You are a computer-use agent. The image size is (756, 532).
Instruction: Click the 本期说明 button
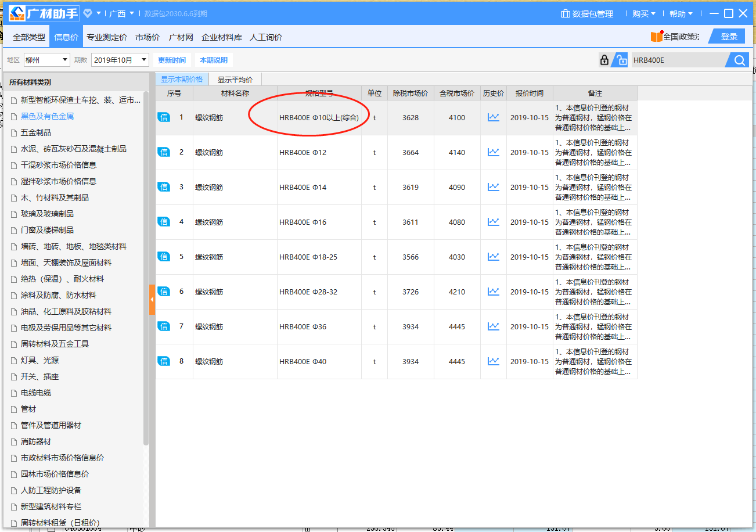coord(214,60)
